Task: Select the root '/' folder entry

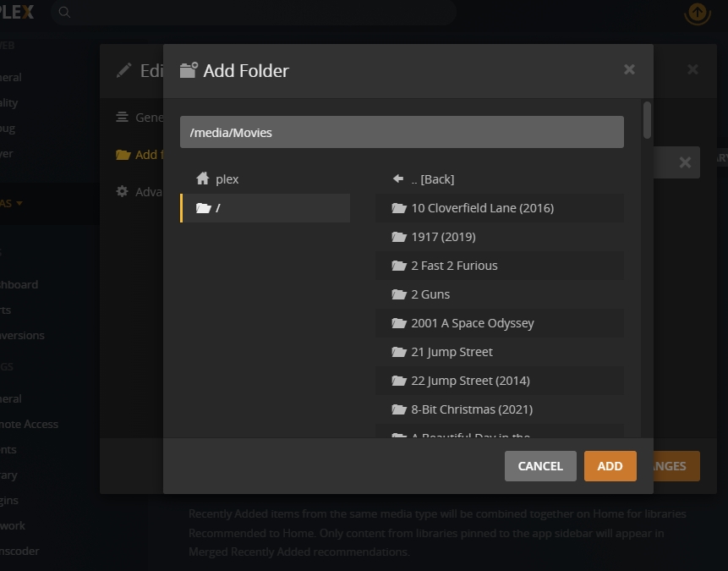Action: coord(265,208)
